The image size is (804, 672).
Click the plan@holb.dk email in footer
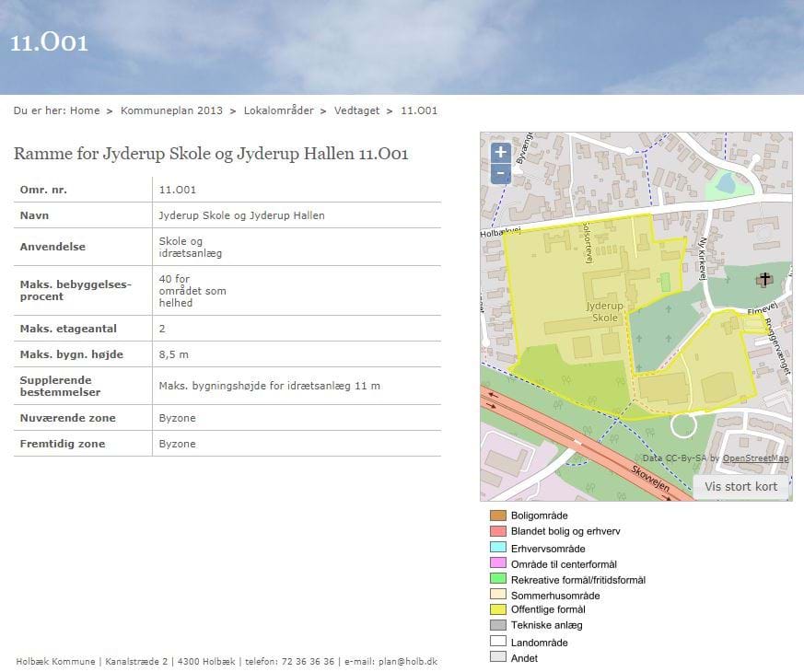click(x=407, y=661)
